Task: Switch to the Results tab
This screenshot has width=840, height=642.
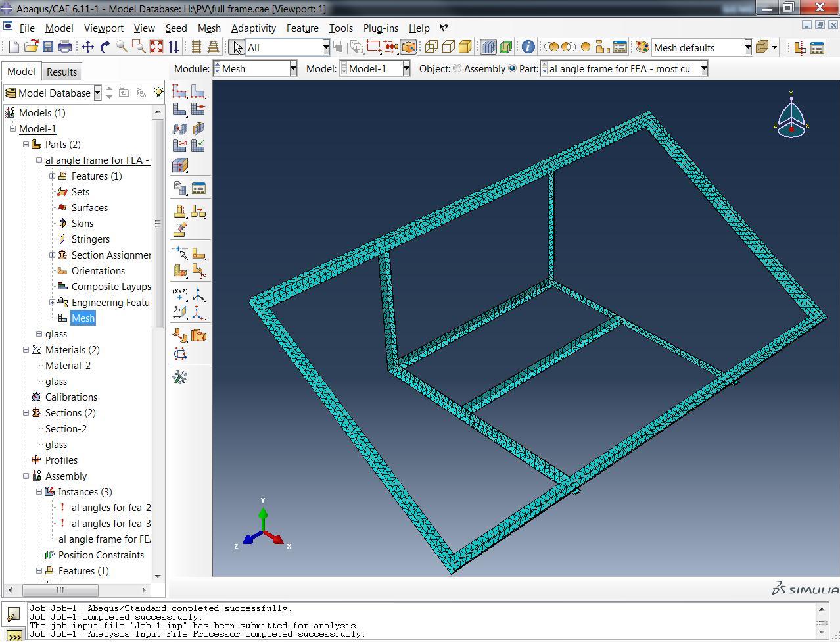Action: coord(62,72)
